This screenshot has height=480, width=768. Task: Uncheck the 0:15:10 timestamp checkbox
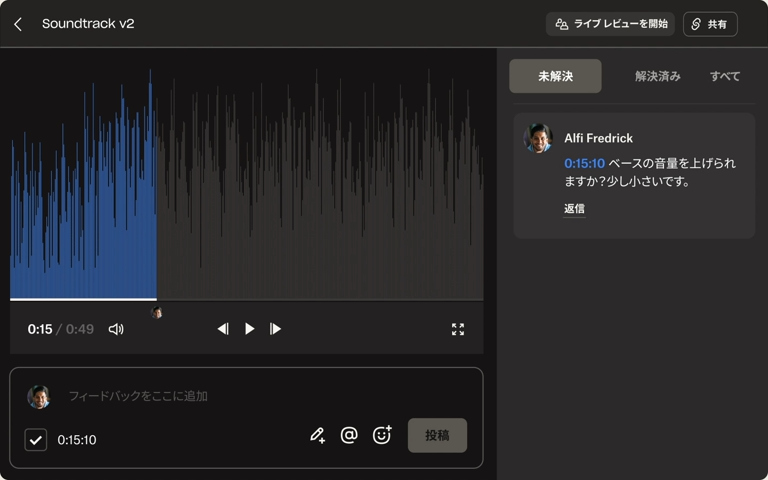click(36, 440)
